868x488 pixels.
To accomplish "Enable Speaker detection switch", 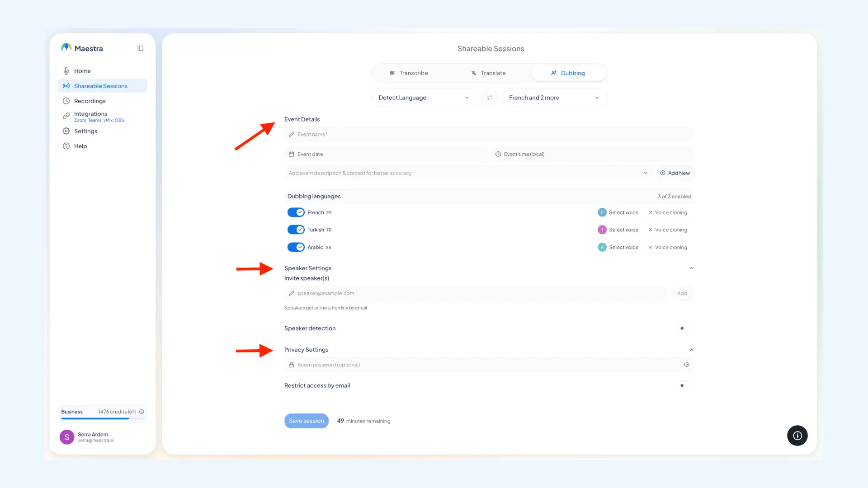I will pyautogui.click(x=686, y=328).
